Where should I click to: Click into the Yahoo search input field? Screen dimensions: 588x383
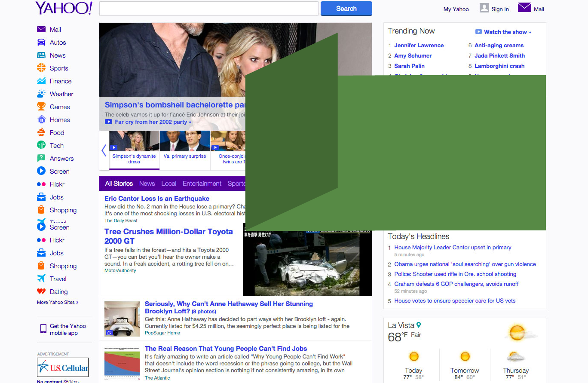coord(209,9)
